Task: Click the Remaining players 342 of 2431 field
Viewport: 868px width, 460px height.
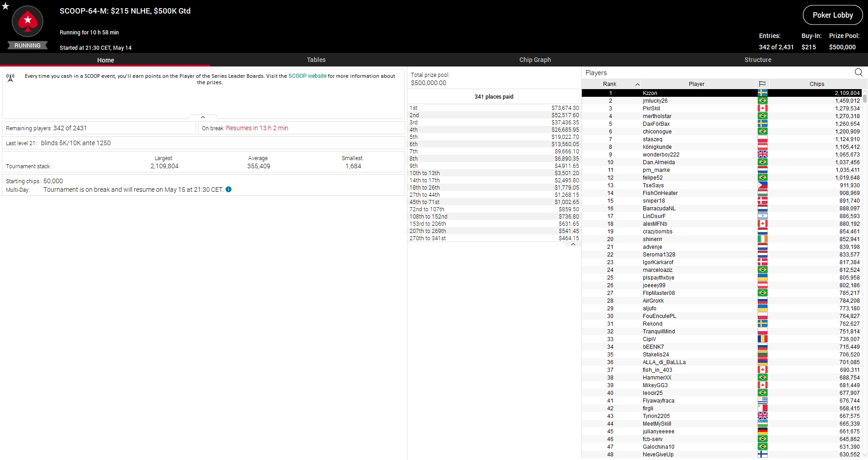Action: (x=99, y=128)
